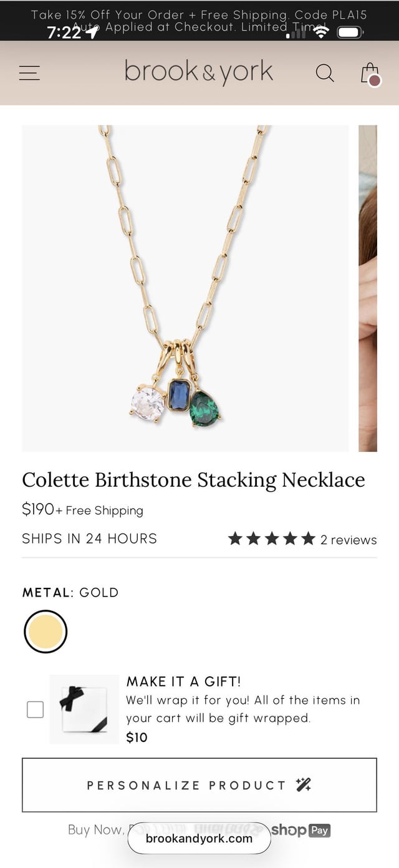399x868 pixels.
Task: Tap the brookandyork.com address pill
Action: 199,839
